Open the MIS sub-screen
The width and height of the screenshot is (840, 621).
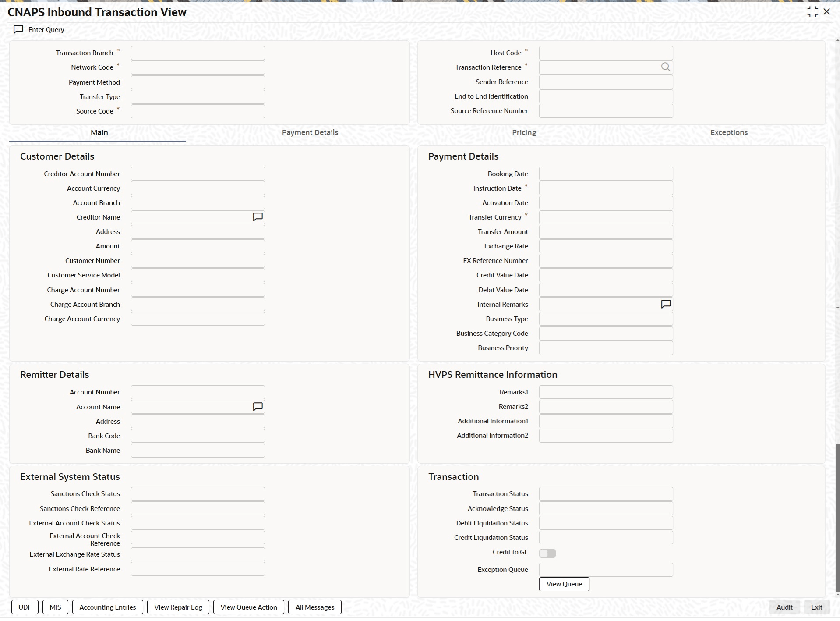tap(56, 607)
